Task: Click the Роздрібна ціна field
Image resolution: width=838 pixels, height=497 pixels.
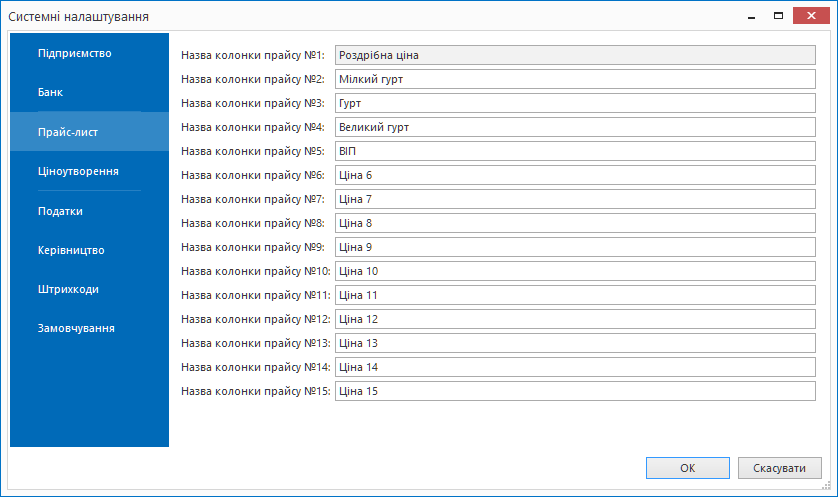Action: coord(575,55)
